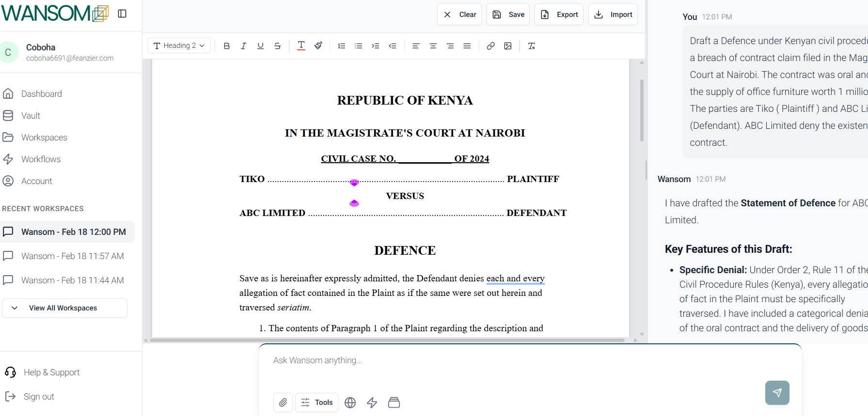Click the document horizontal scrollbar

click(387, 340)
